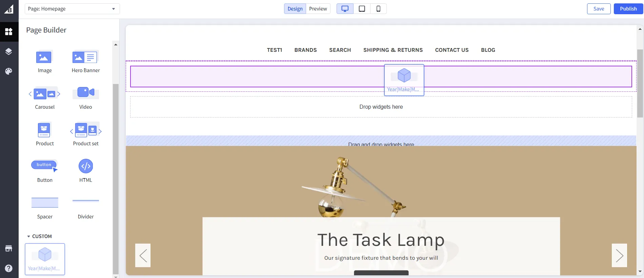The width and height of the screenshot is (644, 278).
Task: Open the Page: Homepage dropdown
Action: coord(72,9)
